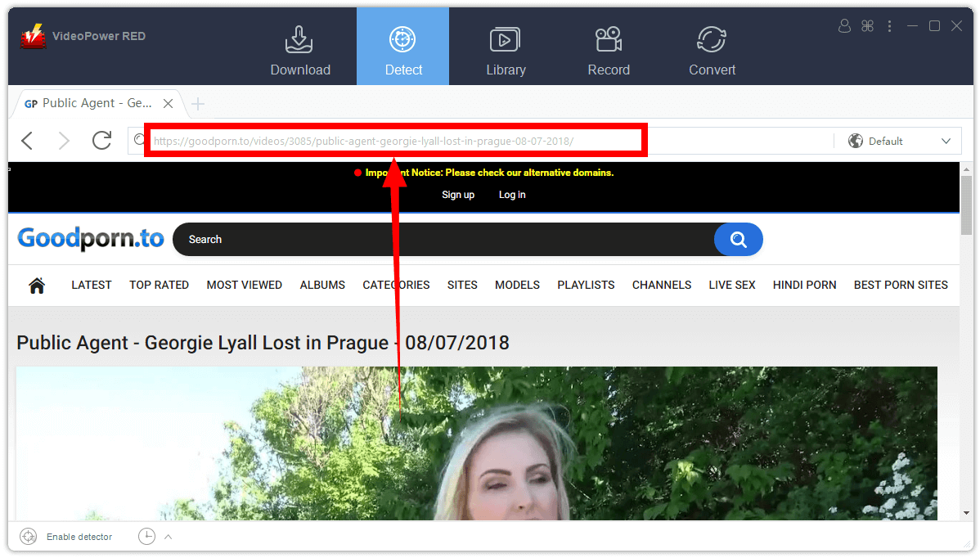The width and height of the screenshot is (980, 558).
Task: Open the LIVE SEX menu item
Action: pos(732,286)
